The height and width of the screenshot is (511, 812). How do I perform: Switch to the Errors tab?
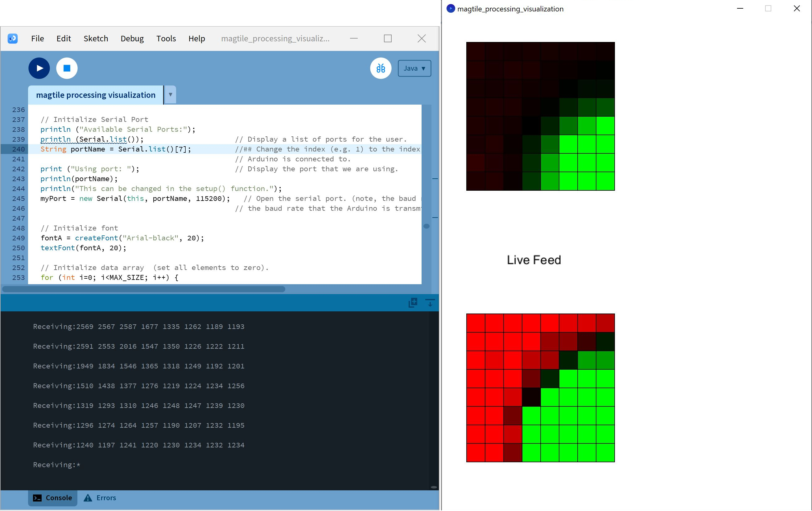point(100,498)
